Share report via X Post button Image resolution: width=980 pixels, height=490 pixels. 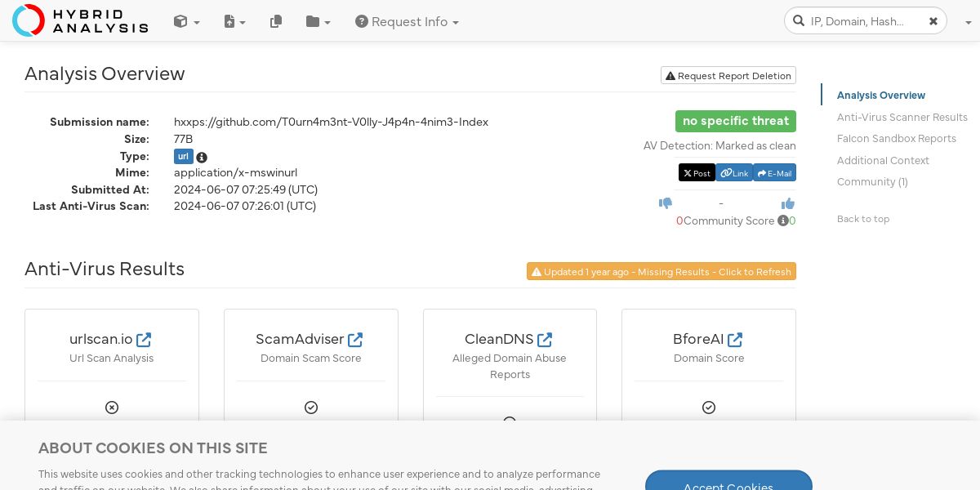point(697,172)
